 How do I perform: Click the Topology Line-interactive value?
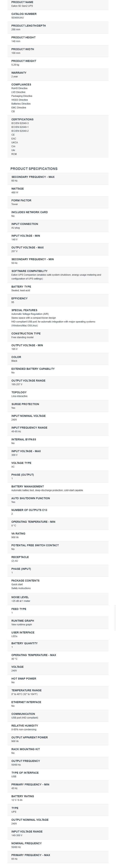point(20,396)
